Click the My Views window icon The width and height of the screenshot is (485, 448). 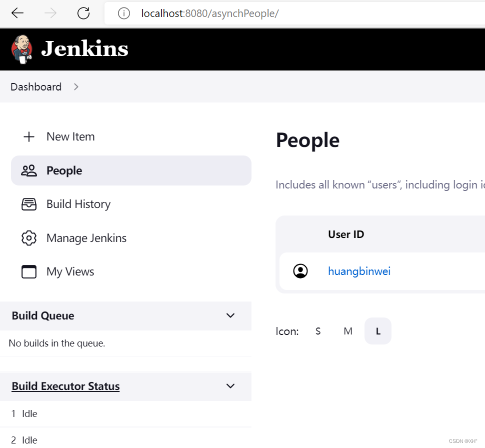point(29,271)
